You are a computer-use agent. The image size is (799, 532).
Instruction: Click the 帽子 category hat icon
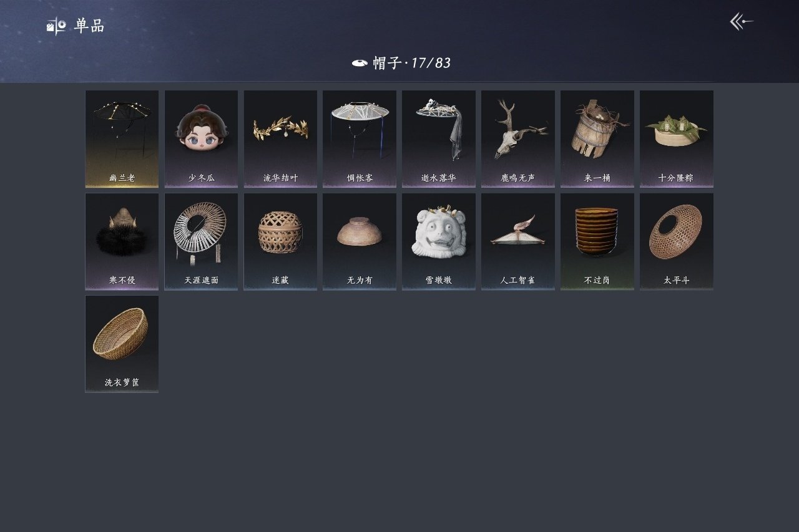[x=360, y=63]
